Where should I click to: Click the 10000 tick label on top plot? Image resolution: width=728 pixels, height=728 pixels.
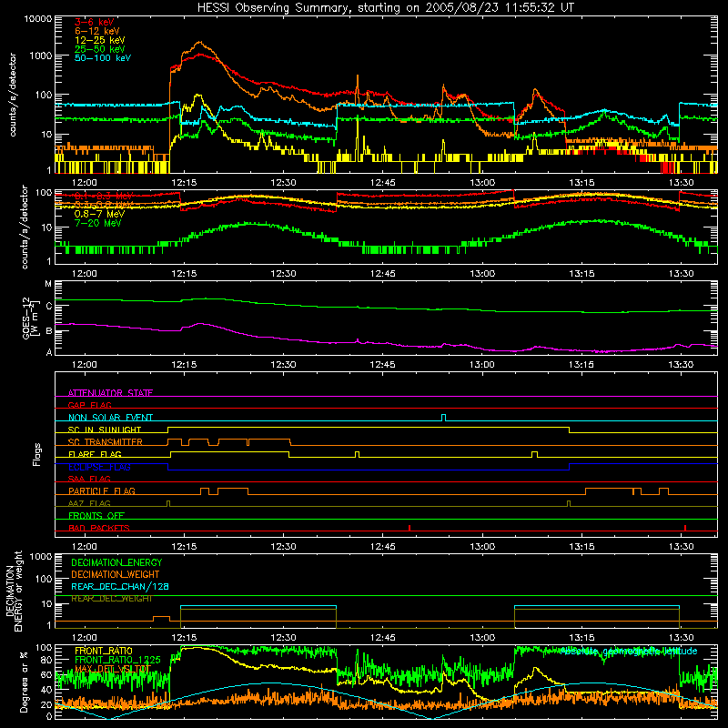[38, 19]
